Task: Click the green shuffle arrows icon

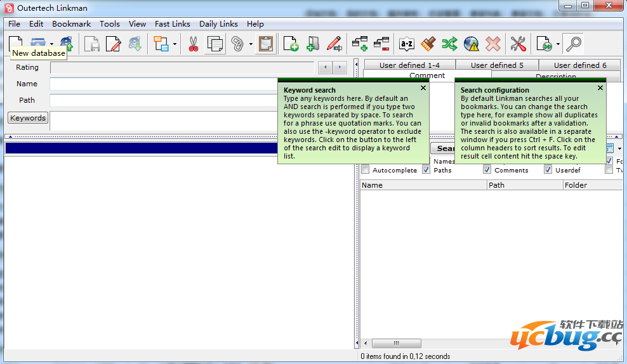Action: [449, 44]
